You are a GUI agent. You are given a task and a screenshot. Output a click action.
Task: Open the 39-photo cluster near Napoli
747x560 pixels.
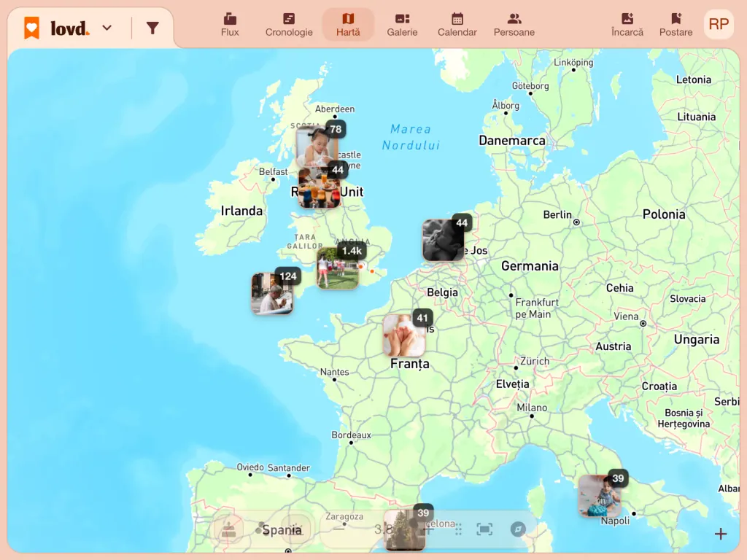coord(600,496)
